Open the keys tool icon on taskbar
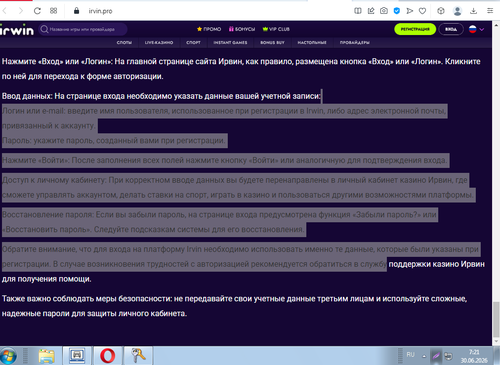The height and width of the screenshot is (365, 500). click(138, 356)
